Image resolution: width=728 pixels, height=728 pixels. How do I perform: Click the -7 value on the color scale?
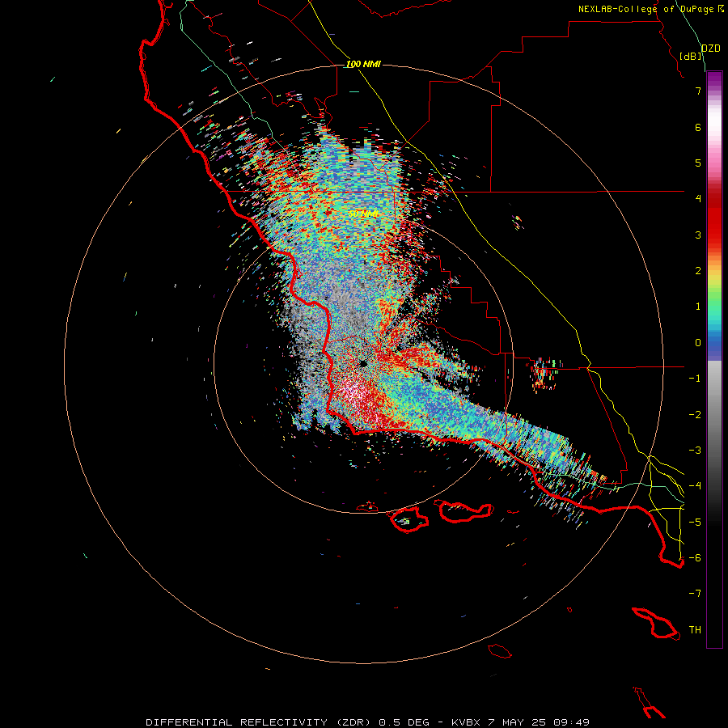click(x=695, y=594)
